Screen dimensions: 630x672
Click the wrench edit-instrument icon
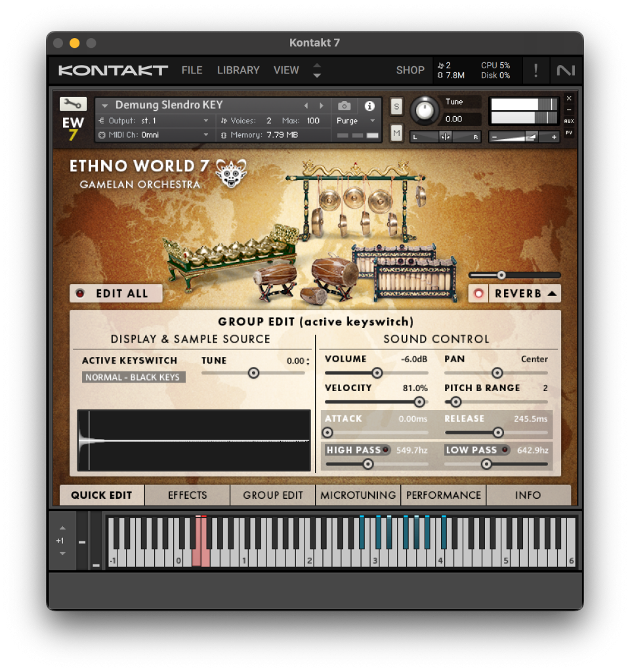tap(73, 104)
